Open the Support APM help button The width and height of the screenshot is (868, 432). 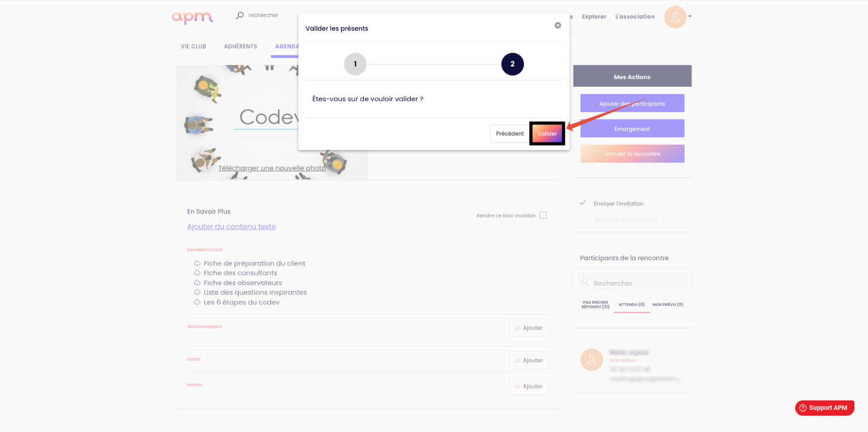click(824, 408)
